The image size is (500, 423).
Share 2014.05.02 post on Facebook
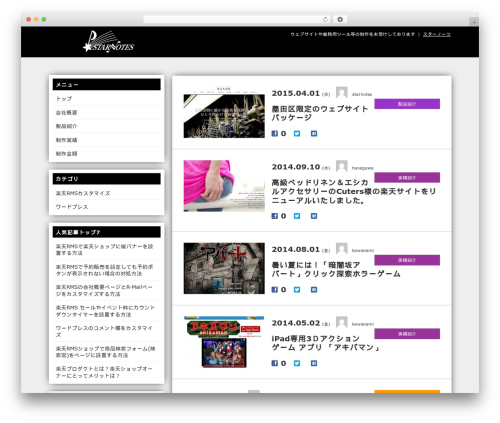[275, 363]
